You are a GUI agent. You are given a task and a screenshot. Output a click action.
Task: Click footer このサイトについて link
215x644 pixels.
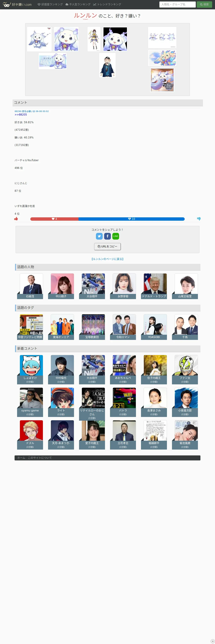click(x=40, y=458)
